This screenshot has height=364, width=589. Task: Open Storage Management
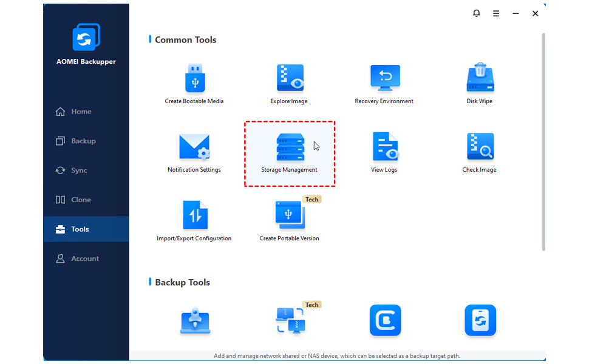click(x=289, y=153)
